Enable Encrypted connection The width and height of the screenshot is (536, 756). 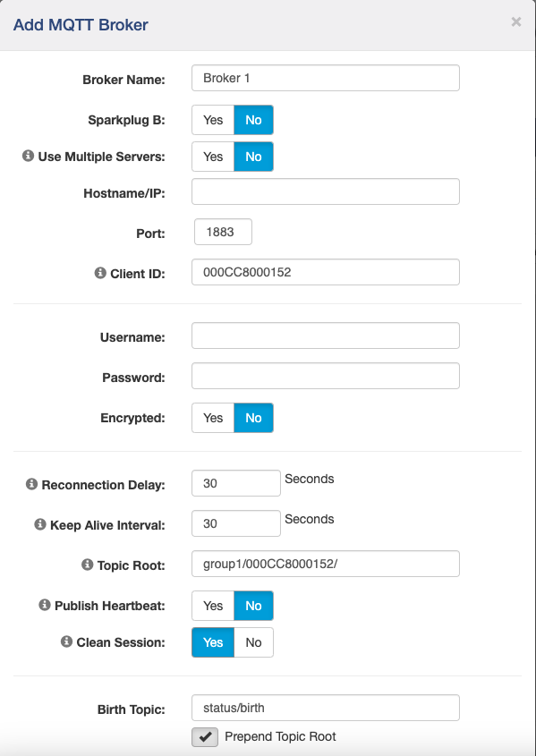pos(212,417)
